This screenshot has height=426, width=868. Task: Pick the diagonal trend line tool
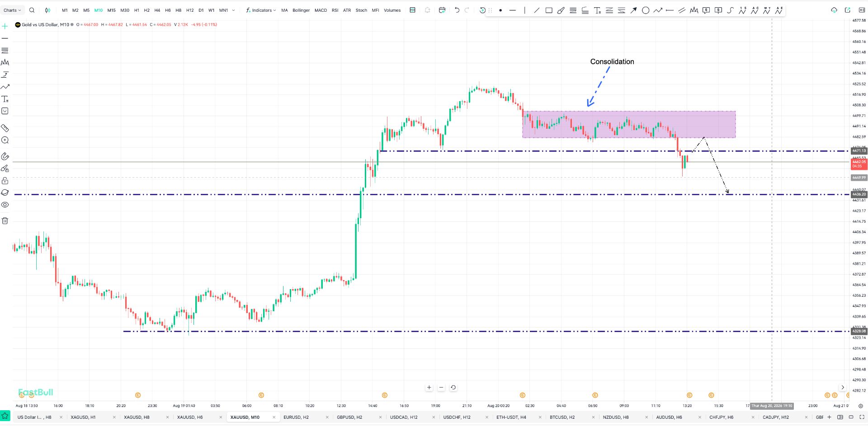[537, 10]
